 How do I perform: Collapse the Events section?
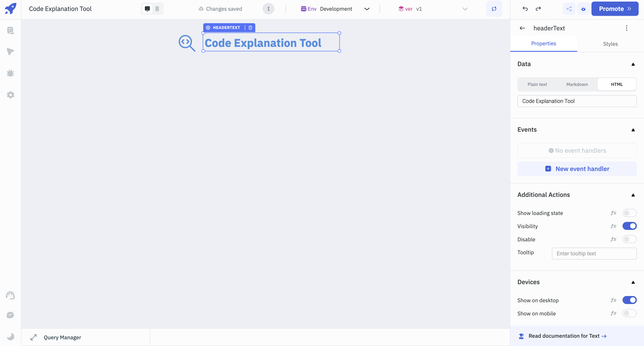click(633, 130)
